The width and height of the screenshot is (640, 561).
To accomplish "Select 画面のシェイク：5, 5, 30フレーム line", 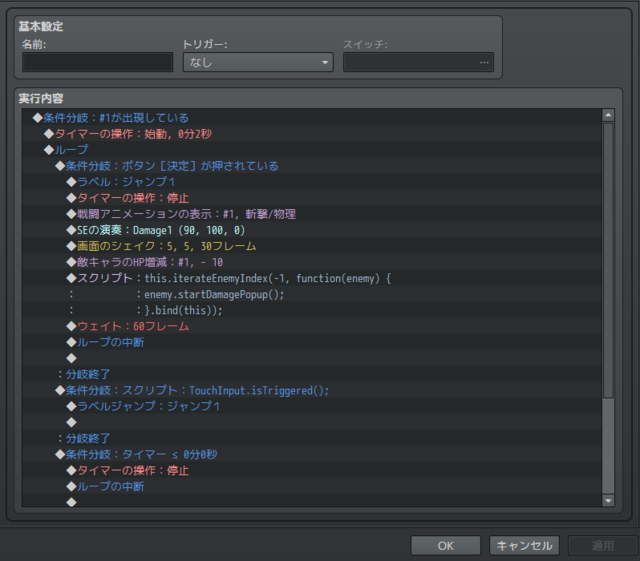I will pos(312,246).
